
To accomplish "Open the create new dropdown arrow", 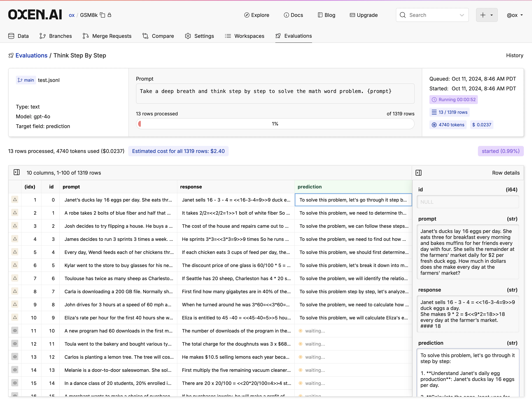I will 492,15.
